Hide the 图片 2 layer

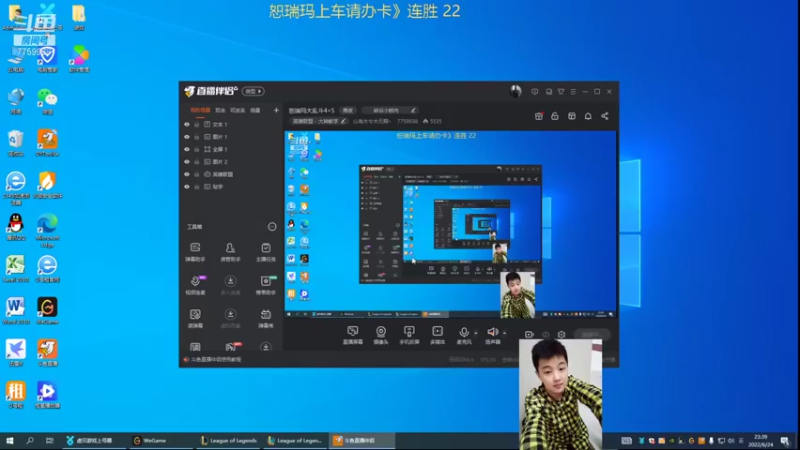(187, 162)
